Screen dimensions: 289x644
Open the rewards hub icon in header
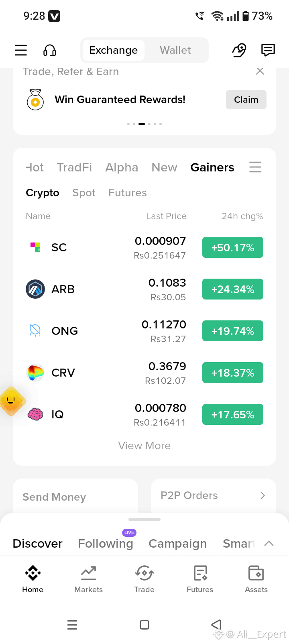239,50
